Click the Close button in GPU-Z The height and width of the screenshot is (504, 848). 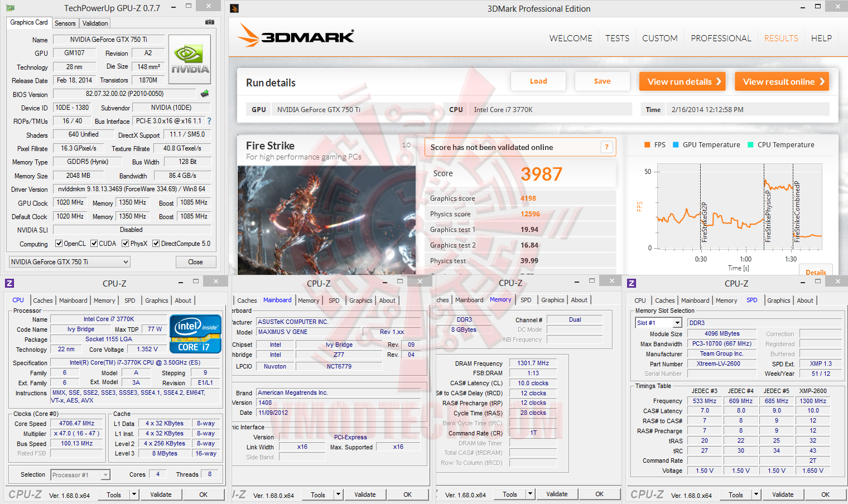point(195,262)
